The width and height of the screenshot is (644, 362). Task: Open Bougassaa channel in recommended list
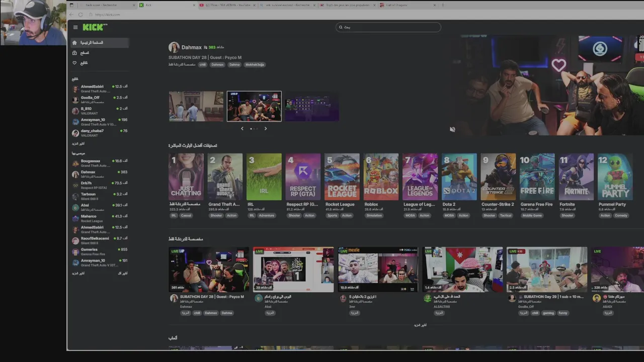pyautogui.click(x=99, y=163)
